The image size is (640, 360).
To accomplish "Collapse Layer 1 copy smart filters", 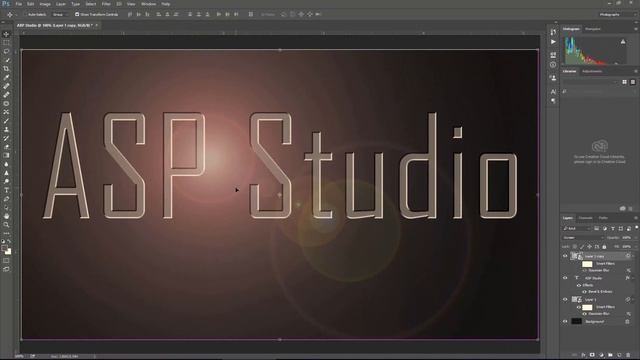I will point(633,256).
